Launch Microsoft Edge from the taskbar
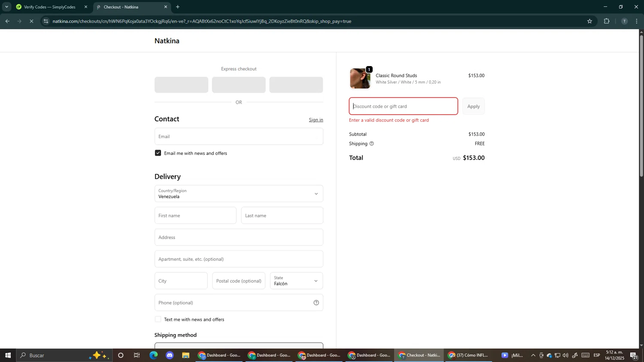Screen dimensions: 644x362 [154, 355]
